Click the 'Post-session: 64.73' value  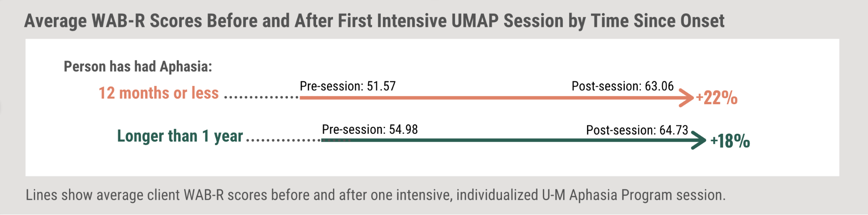click(x=637, y=130)
